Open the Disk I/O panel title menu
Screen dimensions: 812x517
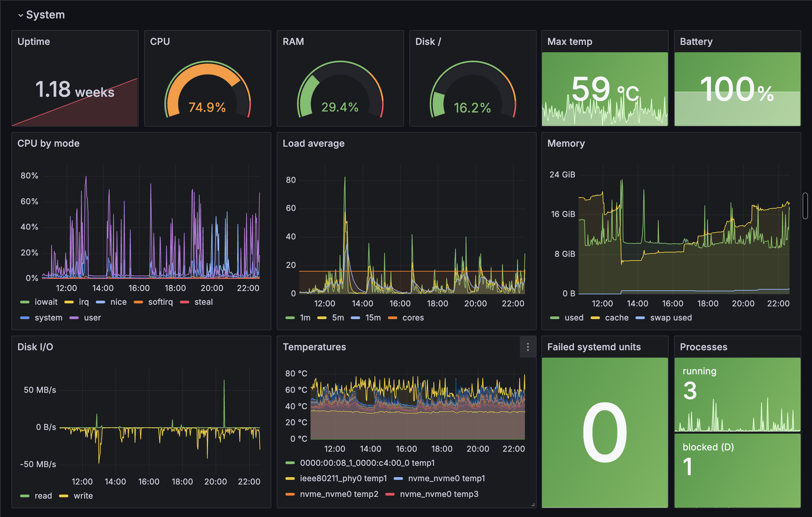(x=36, y=347)
